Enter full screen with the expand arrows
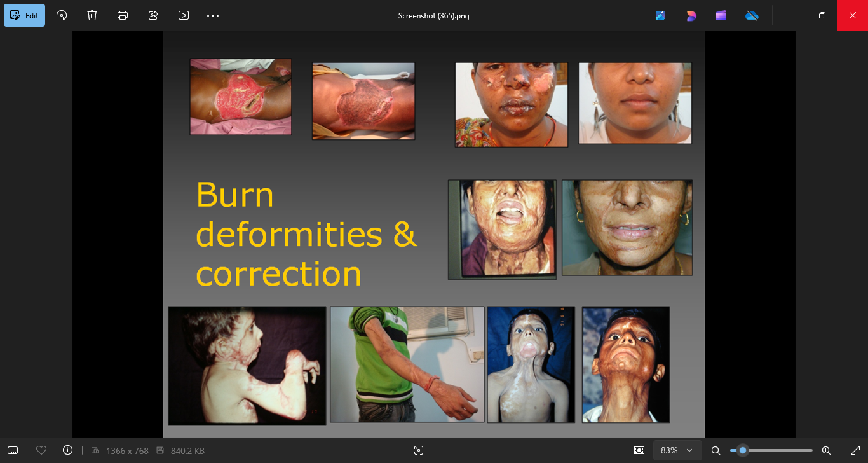The height and width of the screenshot is (463, 868). (855, 450)
